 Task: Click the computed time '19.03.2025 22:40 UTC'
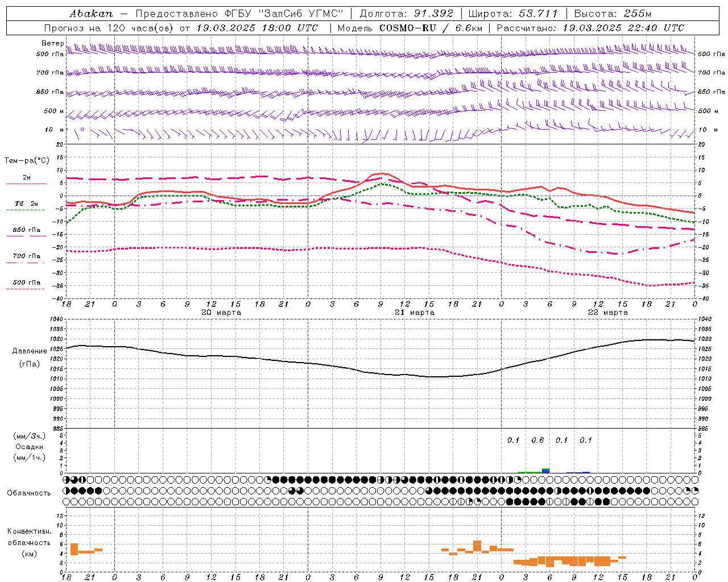click(x=623, y=28)
